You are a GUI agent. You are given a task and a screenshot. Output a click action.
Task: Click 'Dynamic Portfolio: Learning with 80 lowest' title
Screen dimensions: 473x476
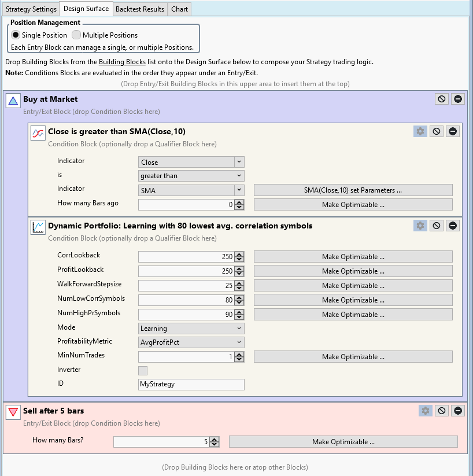point(180,226)
